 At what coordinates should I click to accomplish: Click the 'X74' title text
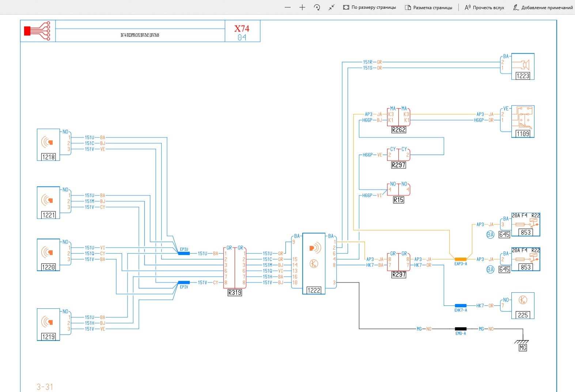242,28
